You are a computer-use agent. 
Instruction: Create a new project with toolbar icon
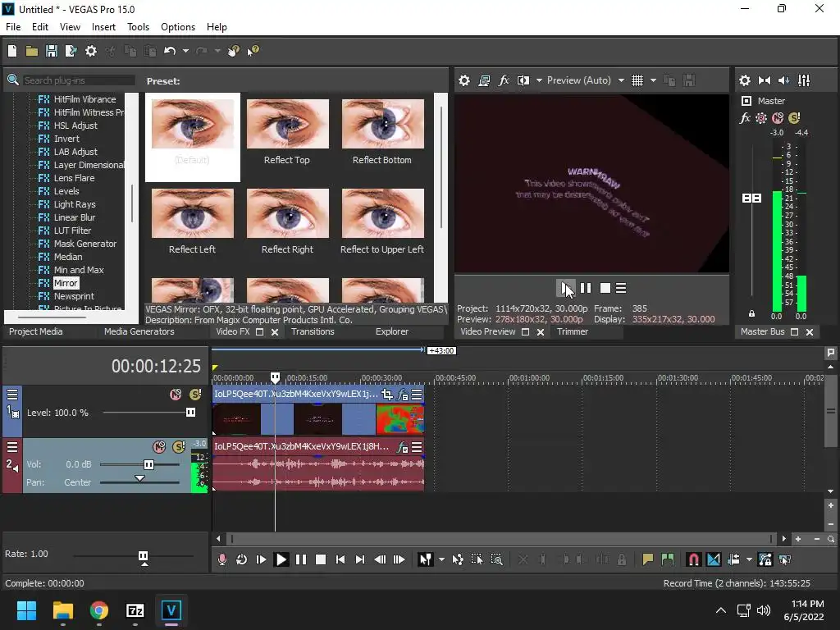pyautogui.click(x=12, y=51)
